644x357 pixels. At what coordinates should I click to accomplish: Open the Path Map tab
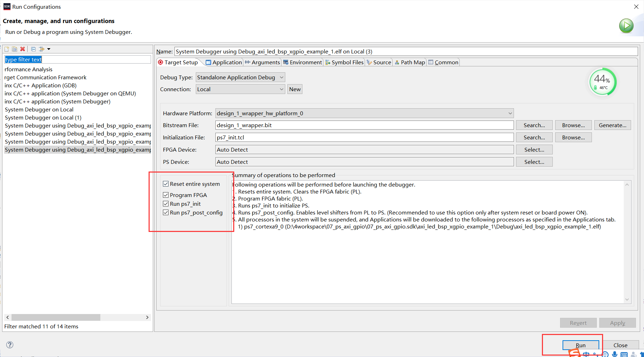click(x=410, y=62)
